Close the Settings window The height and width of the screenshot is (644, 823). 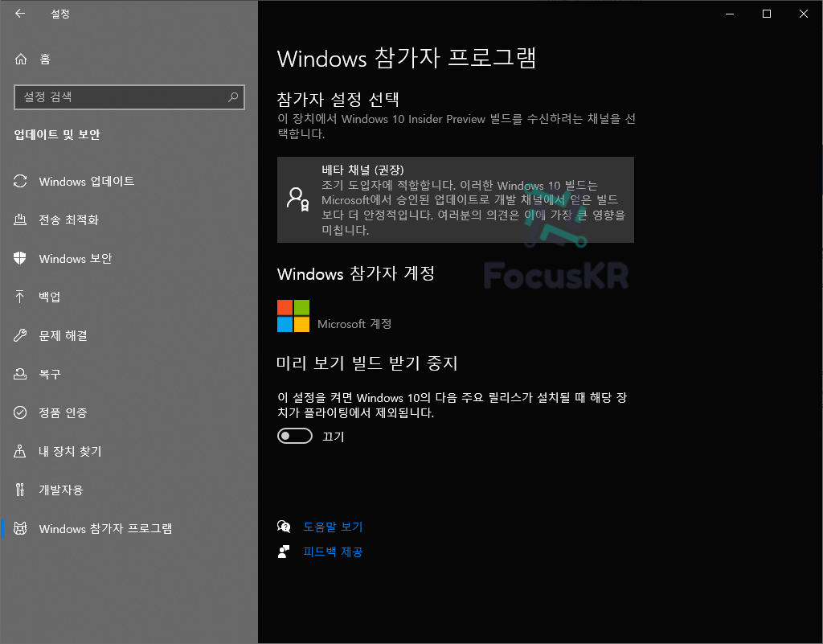(x=804, y=14)
